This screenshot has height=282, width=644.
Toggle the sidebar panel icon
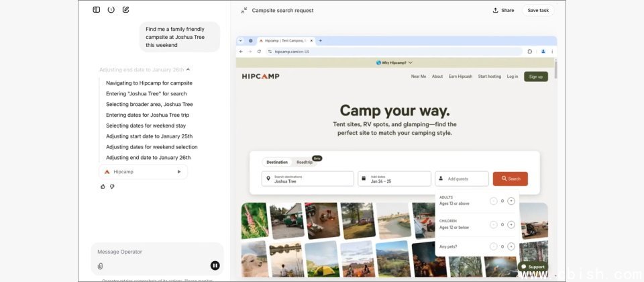click(97, 10)
